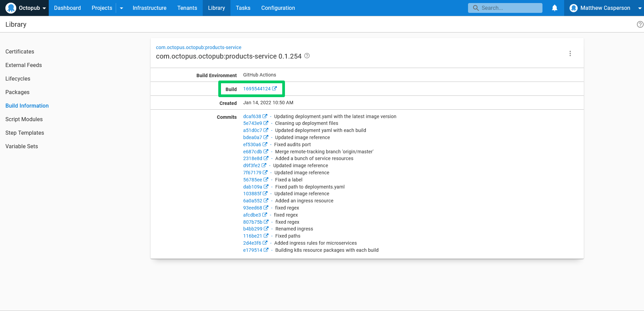The image size is (644, 311).
Task: Click external link icon beside commit e179514
Action: 266,250
